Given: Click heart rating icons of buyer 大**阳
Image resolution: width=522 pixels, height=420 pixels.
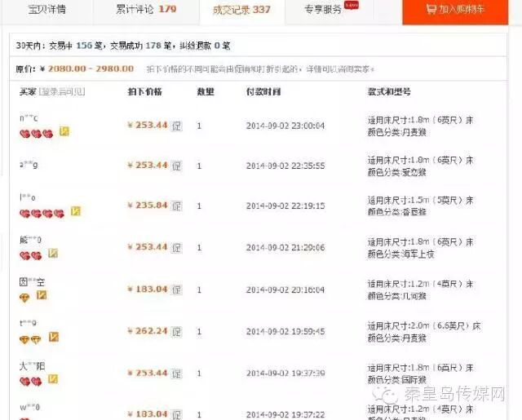Looking at the screenshot, I should tap(31, 382).
